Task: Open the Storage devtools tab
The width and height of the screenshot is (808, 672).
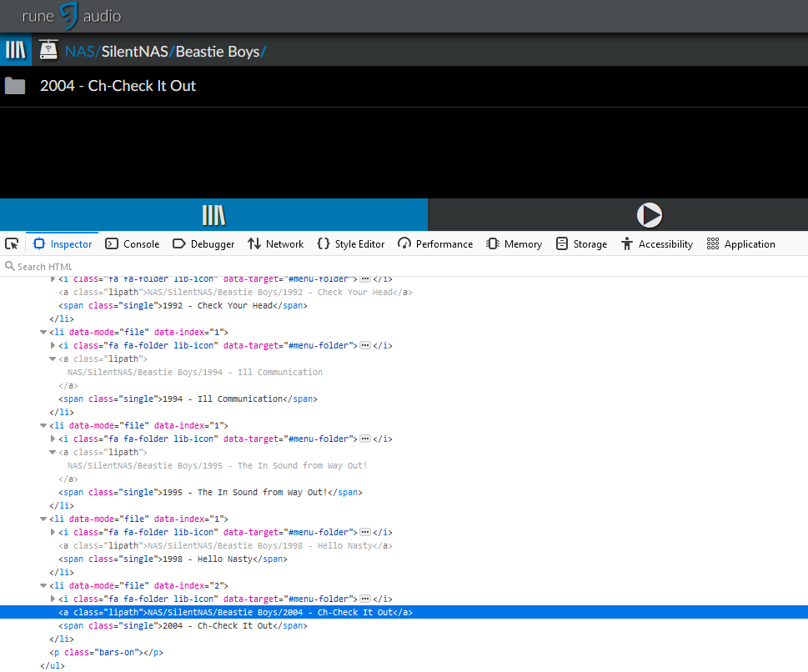Action: tap(582, 243)
